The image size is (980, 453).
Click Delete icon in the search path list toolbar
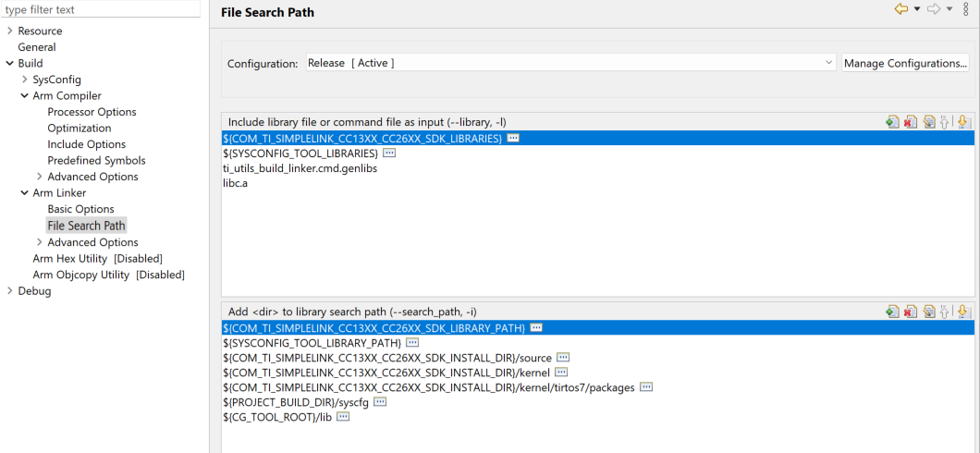click(911, 312)
